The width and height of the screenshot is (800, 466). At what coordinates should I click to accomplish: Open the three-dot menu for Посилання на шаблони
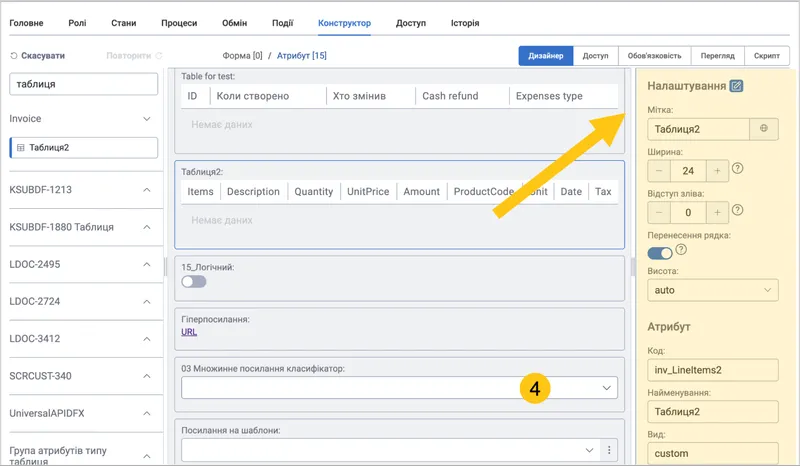(609, 450)
